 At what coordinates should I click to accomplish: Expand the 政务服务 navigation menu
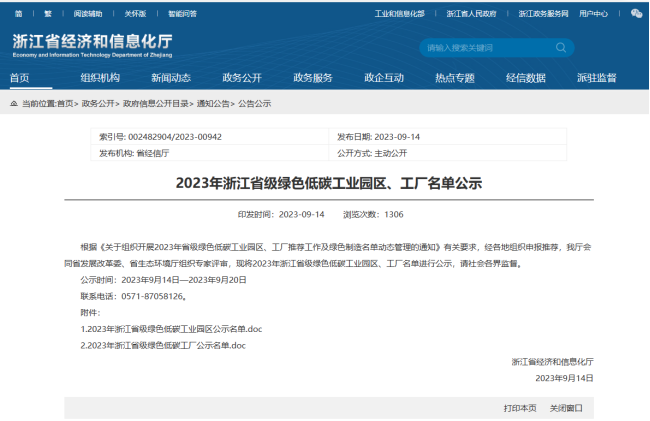(x=313, y=78)
